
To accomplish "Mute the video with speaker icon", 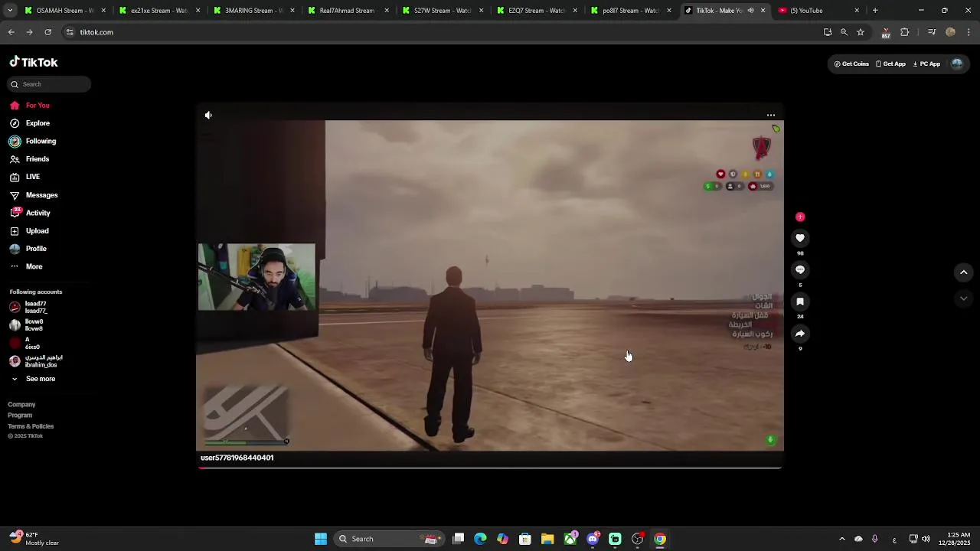I will pyautogui.click(x=208, y=115).
